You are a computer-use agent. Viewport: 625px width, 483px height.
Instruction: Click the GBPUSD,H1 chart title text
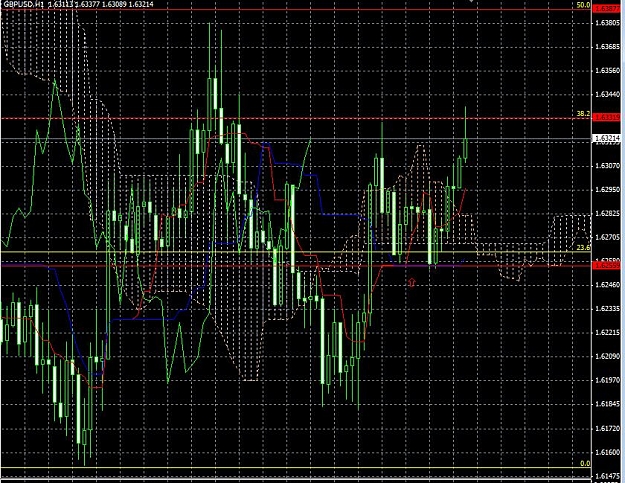coord(22,4)
